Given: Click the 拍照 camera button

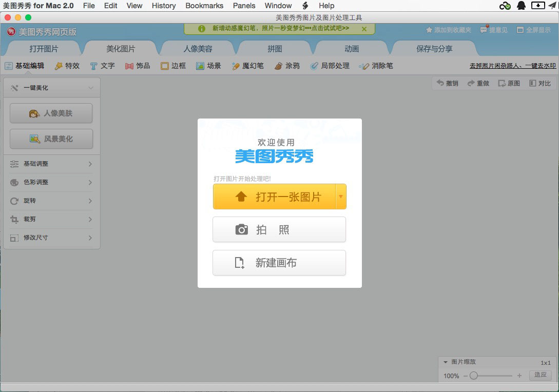Looking at the screenshot, I should pos(279,229).
